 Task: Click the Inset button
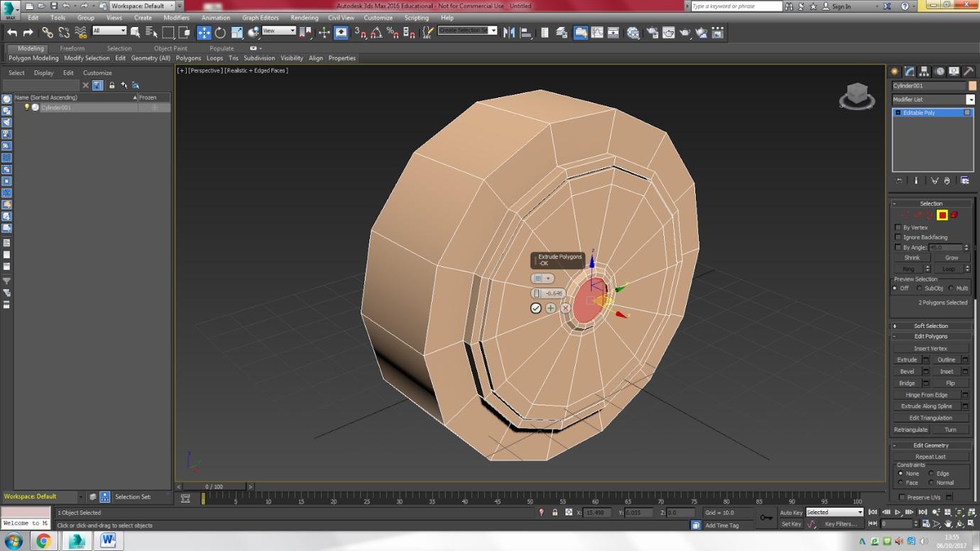947,371
